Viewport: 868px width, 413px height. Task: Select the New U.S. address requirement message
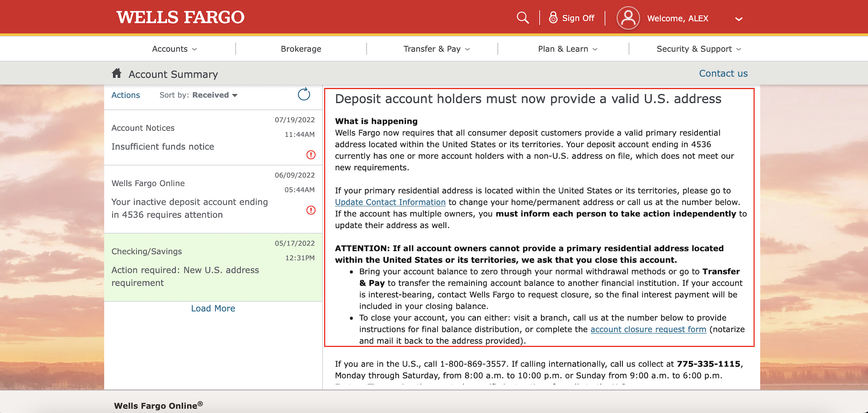coord(213,268)
